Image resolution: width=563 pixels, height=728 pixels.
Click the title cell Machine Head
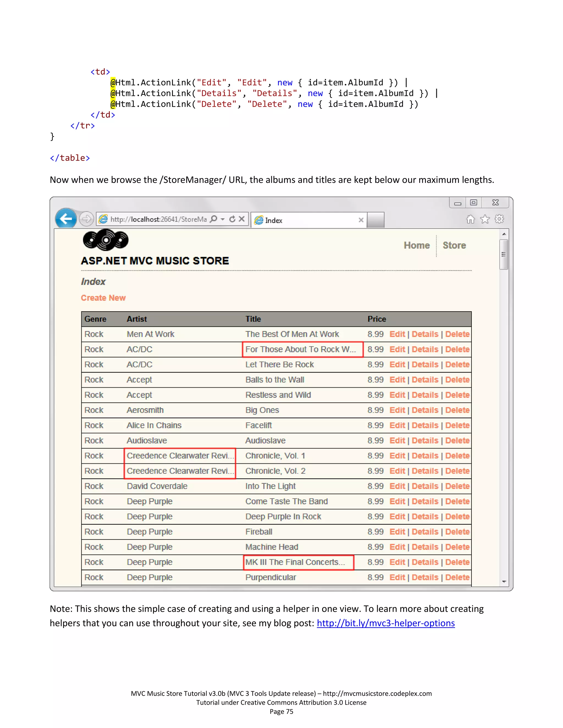pos(272,547)
